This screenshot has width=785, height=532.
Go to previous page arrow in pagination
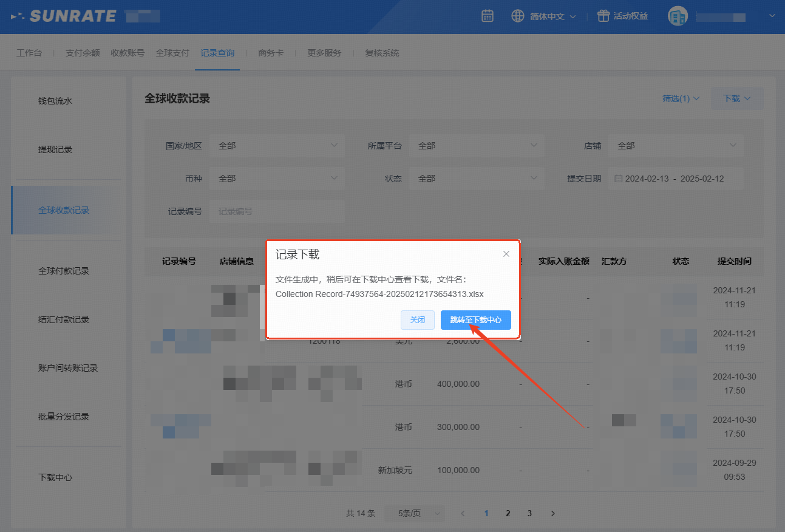[x=463, y=513]
